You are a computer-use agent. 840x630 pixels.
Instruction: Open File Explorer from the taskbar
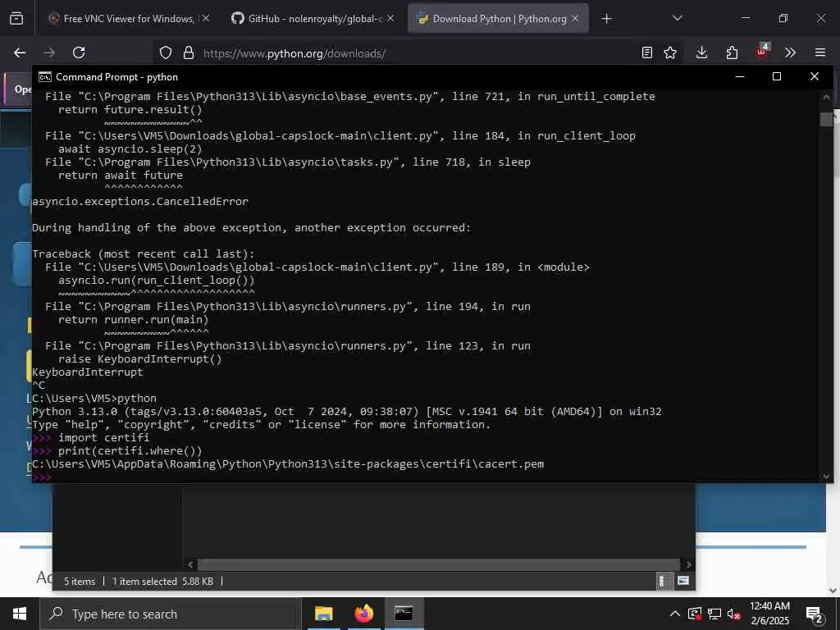point(323,614)
